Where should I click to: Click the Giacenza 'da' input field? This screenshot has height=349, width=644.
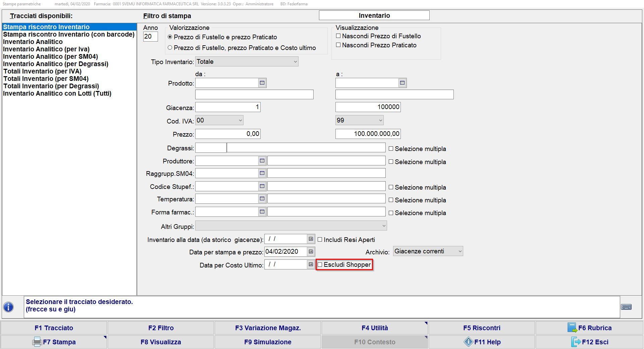[228, 107]
